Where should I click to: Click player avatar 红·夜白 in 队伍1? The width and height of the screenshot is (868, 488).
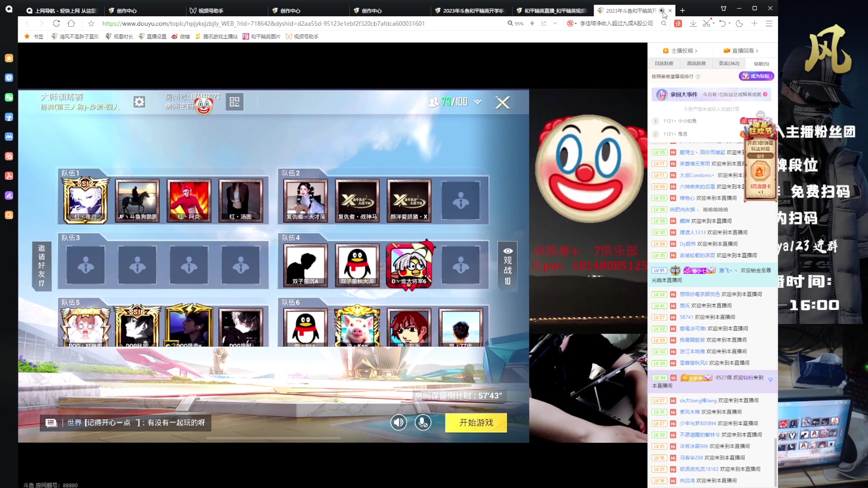pos(85,200)
